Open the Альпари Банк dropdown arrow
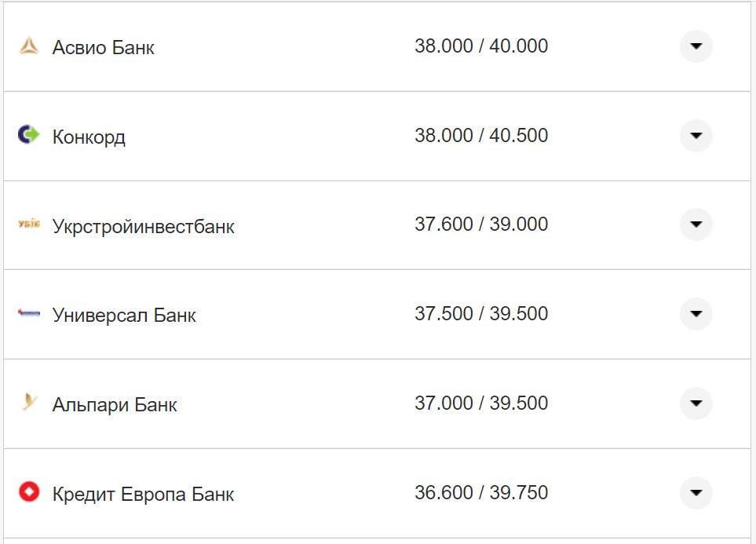Screen dimensions: 756x544 [x=696, y=403]
